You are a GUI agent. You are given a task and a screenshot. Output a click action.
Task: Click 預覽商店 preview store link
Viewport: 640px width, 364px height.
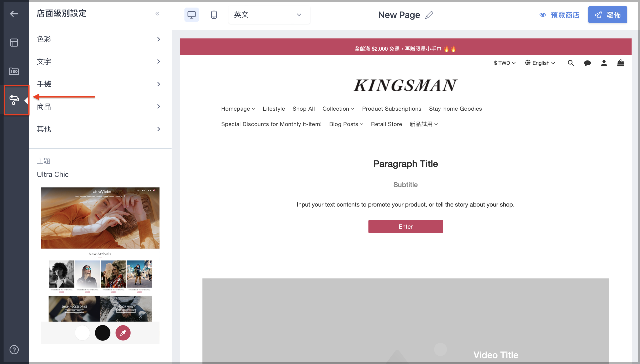559,15
